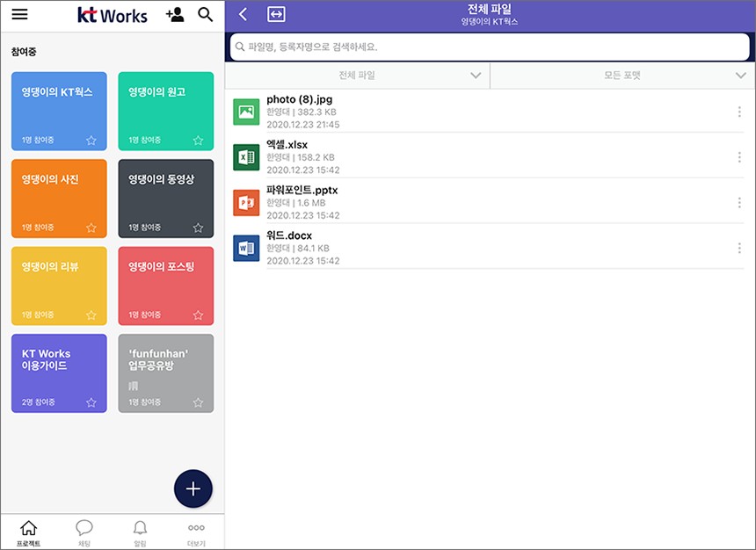
Task: Switch to the 채팅 chat tab
Action: coord(84,533)
